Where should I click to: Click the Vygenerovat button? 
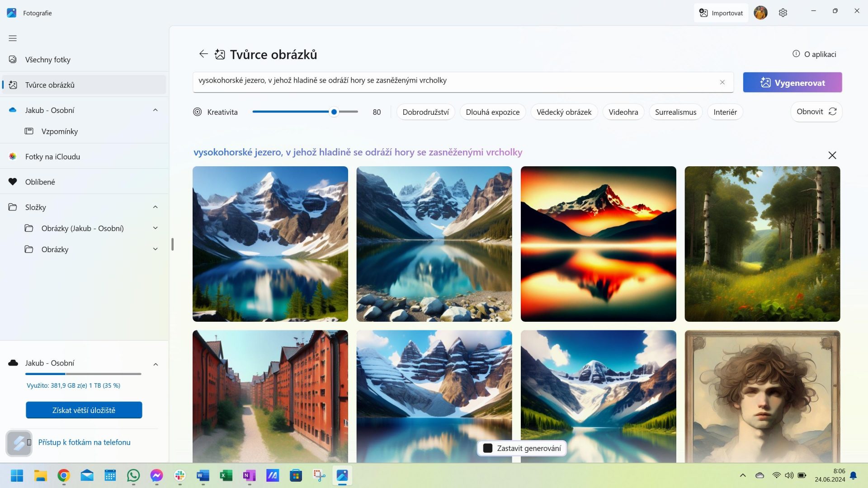point(792,83)
